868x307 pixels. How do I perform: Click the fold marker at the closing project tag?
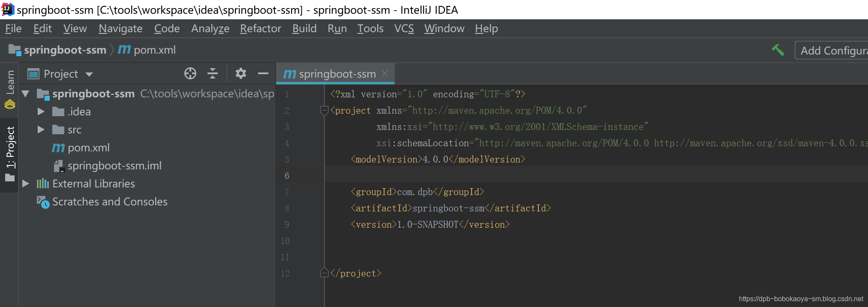324,273
